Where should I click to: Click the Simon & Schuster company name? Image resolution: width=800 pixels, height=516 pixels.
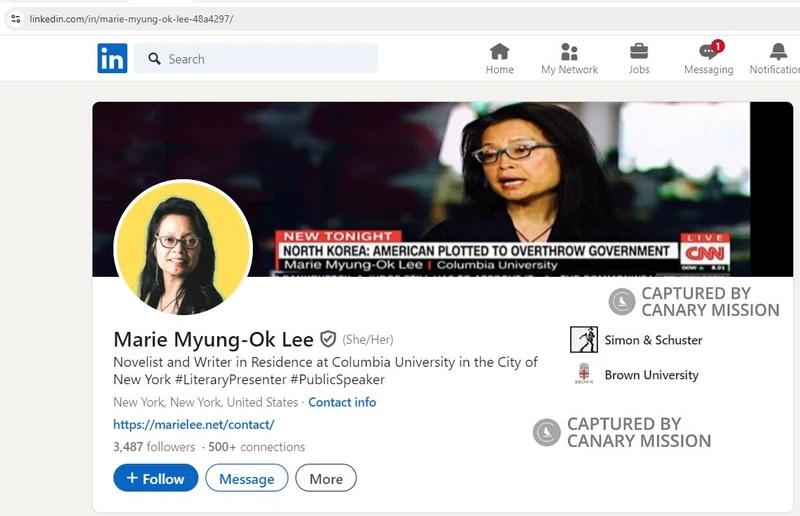653,340
